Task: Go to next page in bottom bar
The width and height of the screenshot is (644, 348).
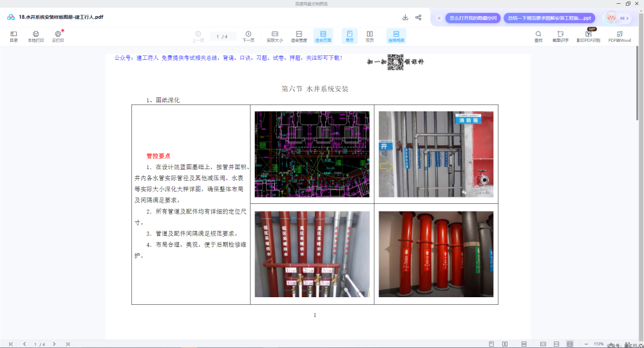Action: [54, 344]
